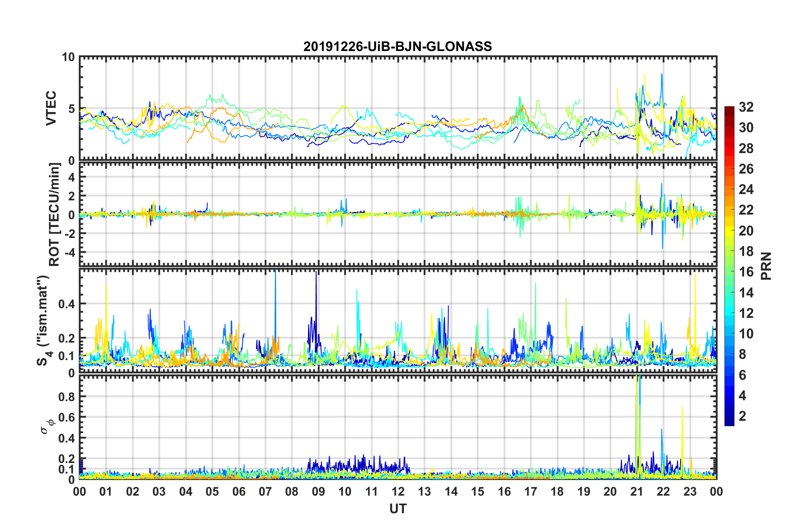
Task: Click the x-axis tick label 19
Action: pos(584,491)
